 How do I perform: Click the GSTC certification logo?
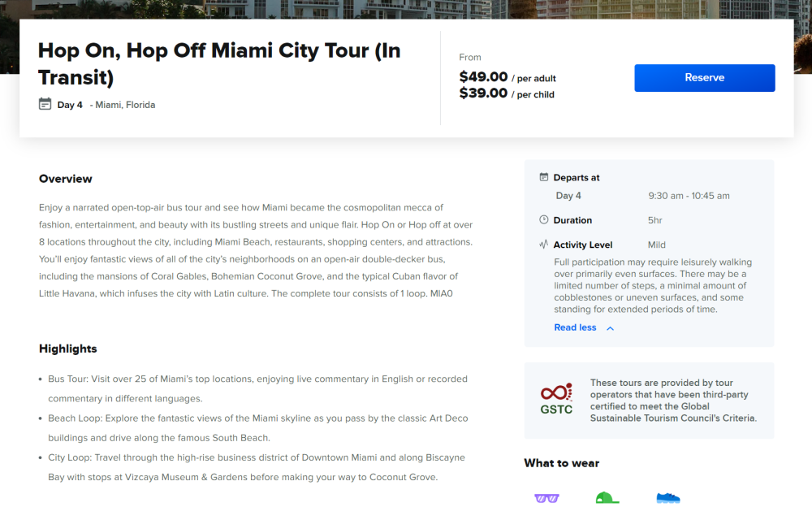click(x=556, y=399)
